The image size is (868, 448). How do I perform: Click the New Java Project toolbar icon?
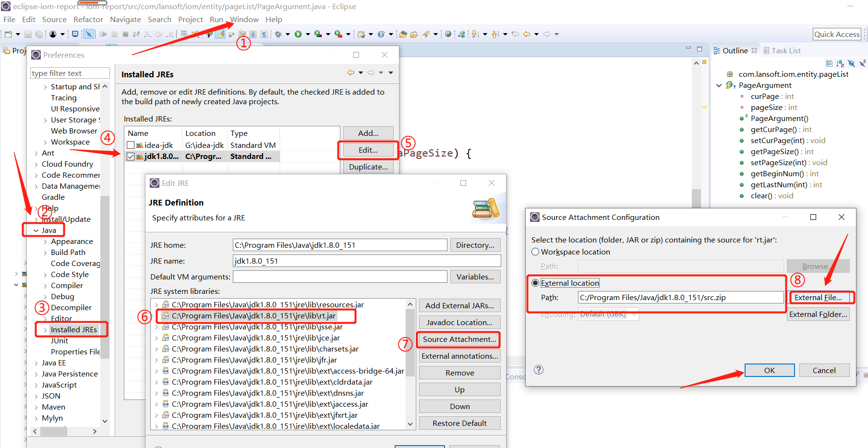[x=362, y=34]
